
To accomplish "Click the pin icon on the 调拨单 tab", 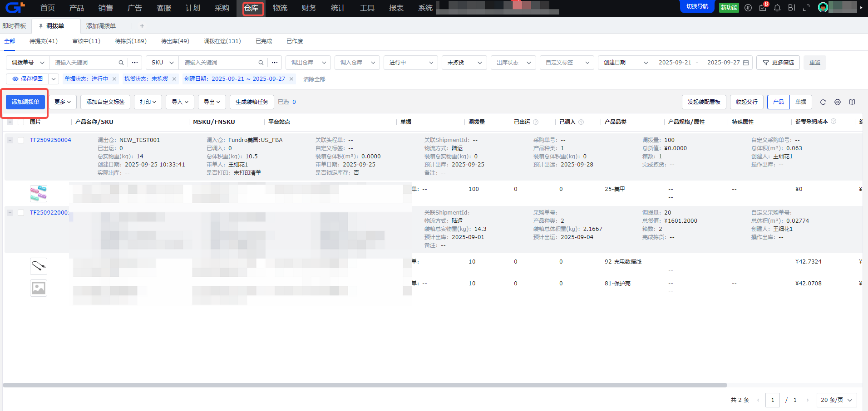I will pyautogui.click(x=41, y=26).
